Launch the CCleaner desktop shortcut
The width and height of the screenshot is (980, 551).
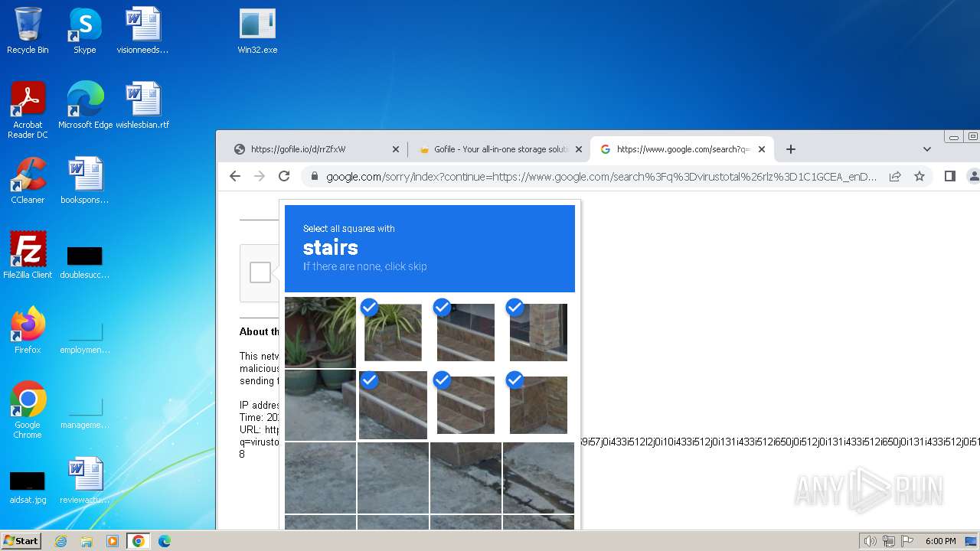(x=28, y=180)
